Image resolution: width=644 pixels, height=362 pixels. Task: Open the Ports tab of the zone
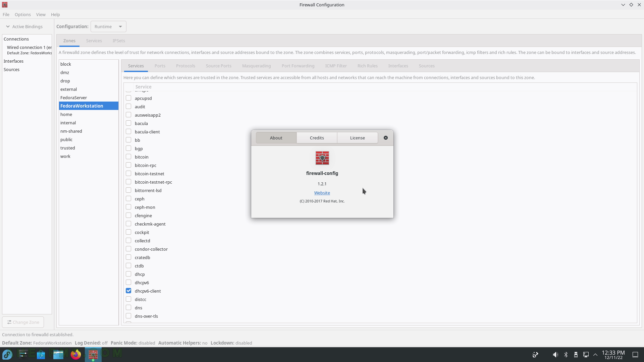coord(160,66)
